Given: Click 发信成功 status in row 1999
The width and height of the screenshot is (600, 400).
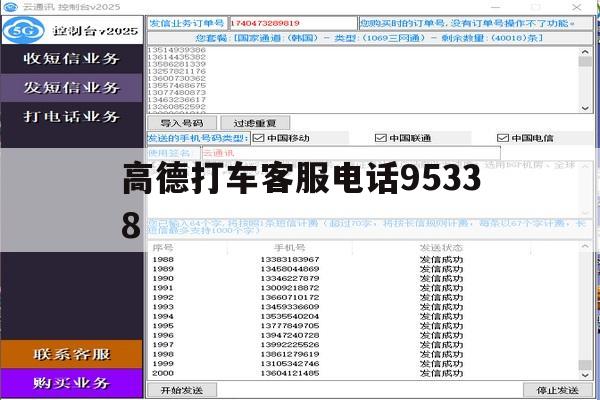Looking at the screenshot, I should [441, 364].
